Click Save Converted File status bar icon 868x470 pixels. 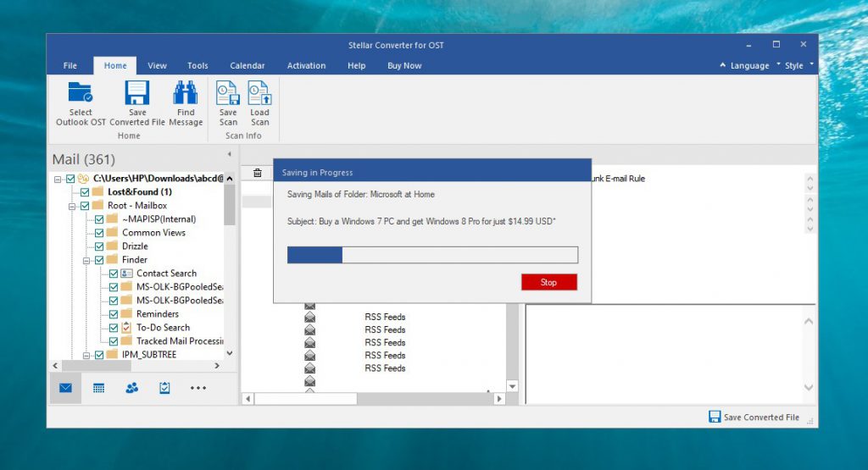715,417
